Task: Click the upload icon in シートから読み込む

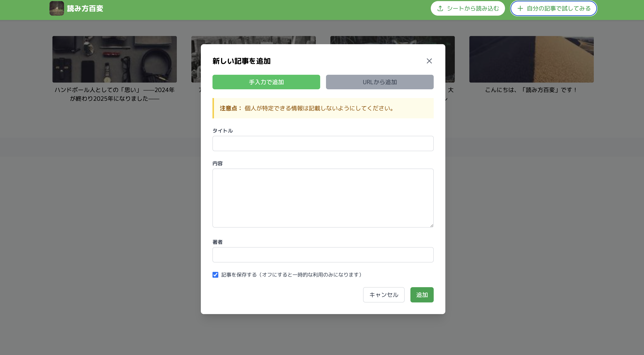Action: coord(440,9)
